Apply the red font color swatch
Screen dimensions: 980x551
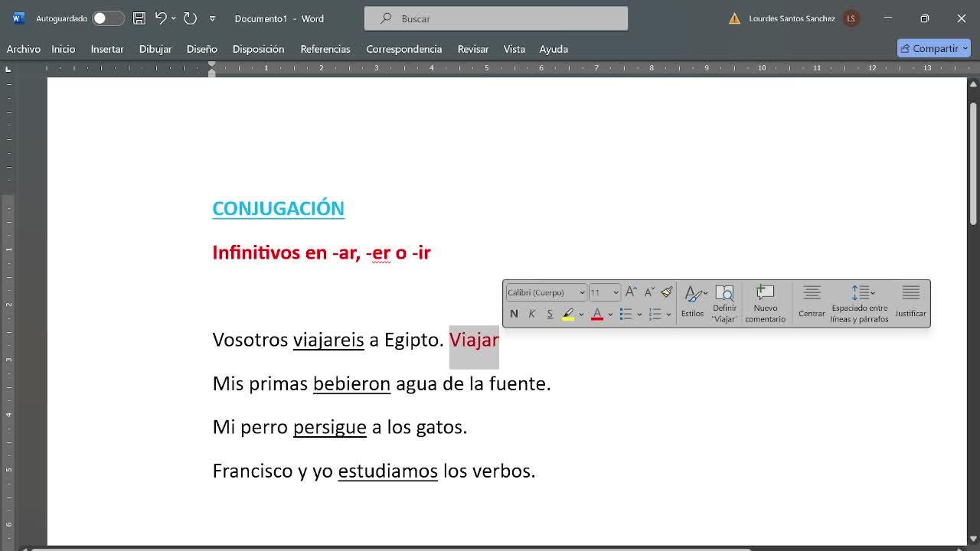[x=596, y=314]
